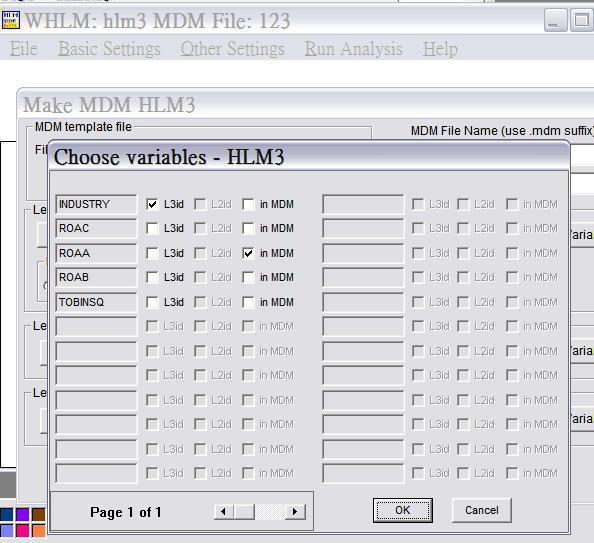Open the Help menu
This screenshot has width=594, height=543.
tap(440, 49)
